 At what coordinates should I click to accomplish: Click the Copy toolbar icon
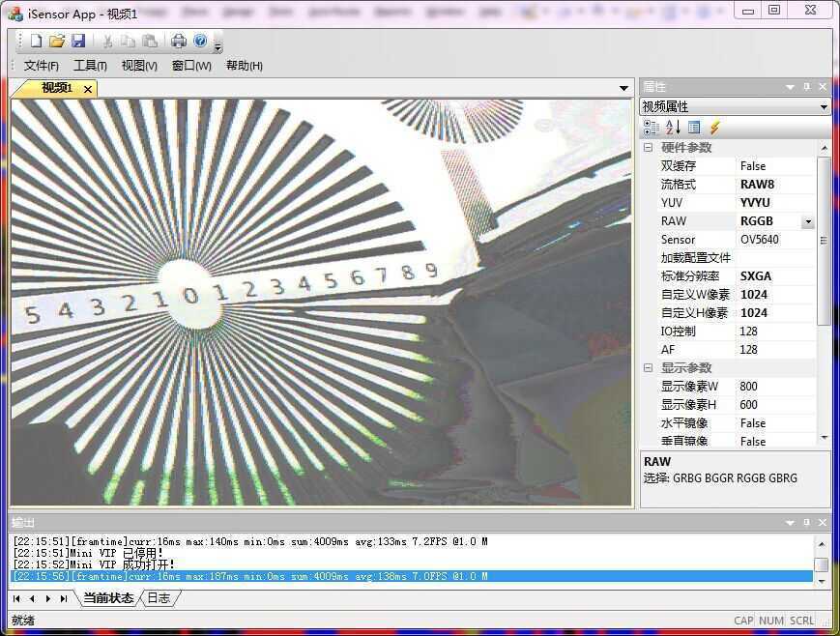pyautogui.click(x=128, y=41)
